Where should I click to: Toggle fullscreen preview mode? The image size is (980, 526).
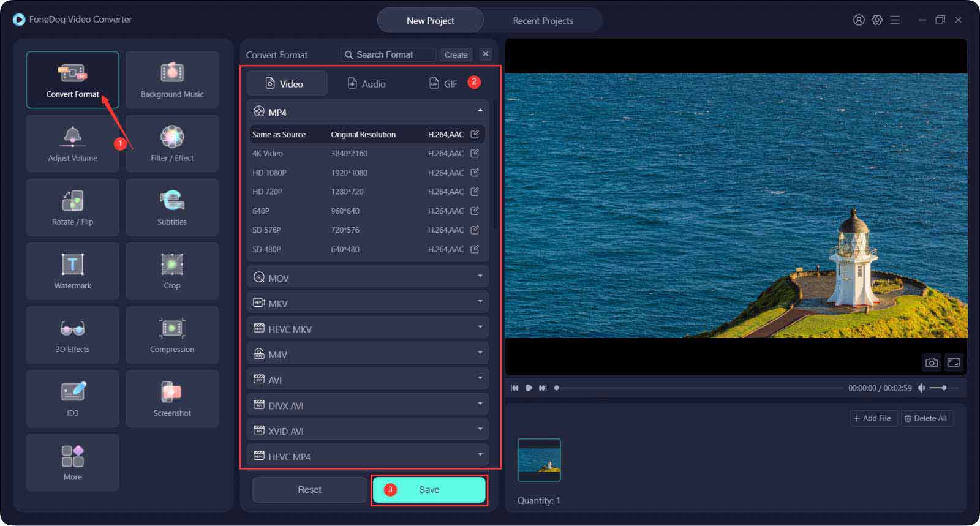pyautogui.click(x=954, y=363)
